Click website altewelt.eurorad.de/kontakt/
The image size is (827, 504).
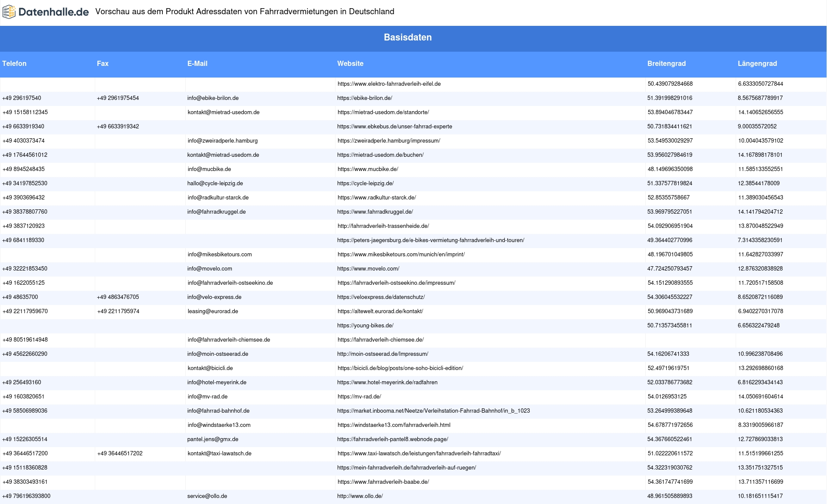tap(380, 311)
